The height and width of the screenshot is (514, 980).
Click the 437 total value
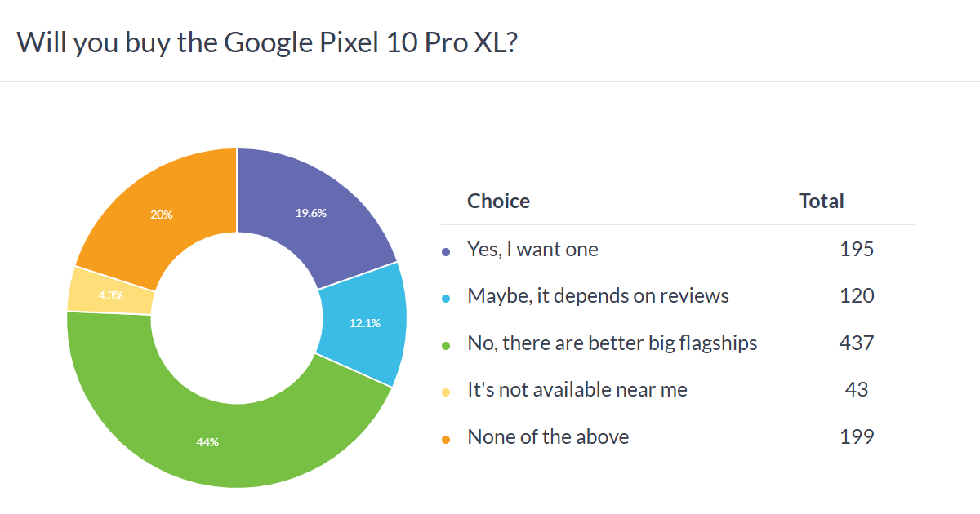pyautogui.click(x=857, y=343)
